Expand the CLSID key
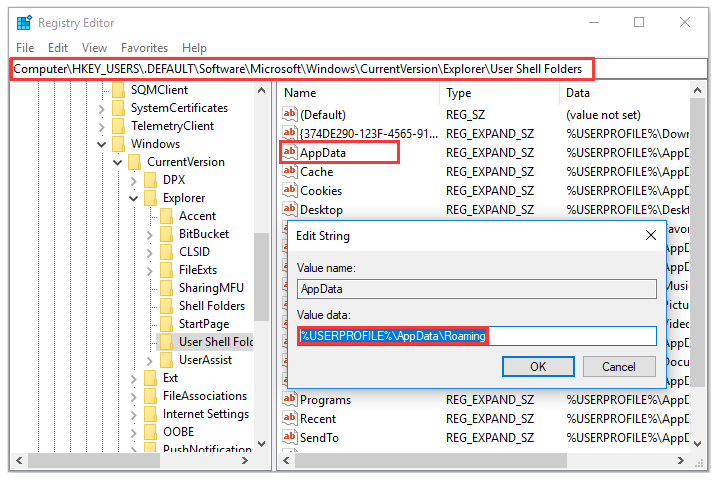The width and height of the screenshot is (718, 487). [150, 252]
